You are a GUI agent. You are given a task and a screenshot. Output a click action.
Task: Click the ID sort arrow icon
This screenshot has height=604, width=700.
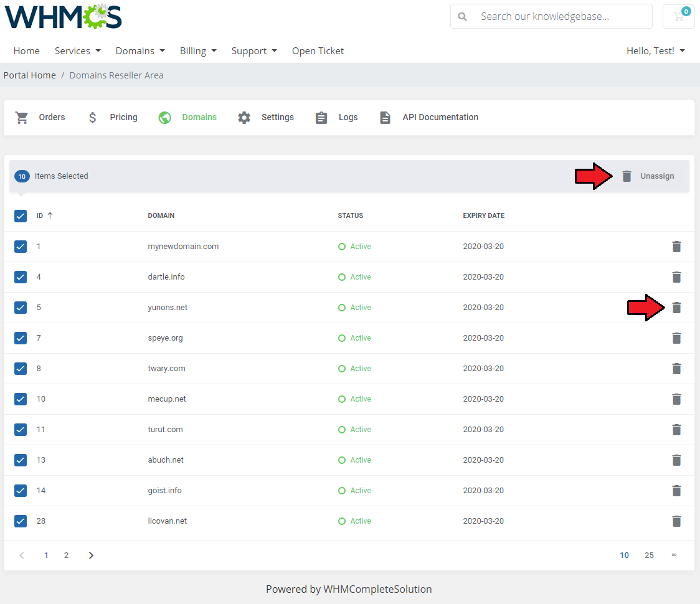50,215
